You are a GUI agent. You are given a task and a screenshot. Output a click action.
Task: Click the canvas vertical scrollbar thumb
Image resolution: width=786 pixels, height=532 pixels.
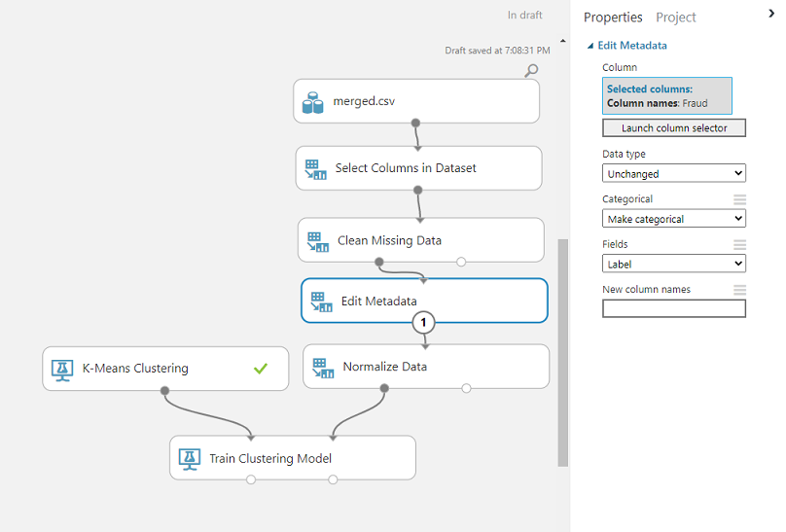point(563,353)
